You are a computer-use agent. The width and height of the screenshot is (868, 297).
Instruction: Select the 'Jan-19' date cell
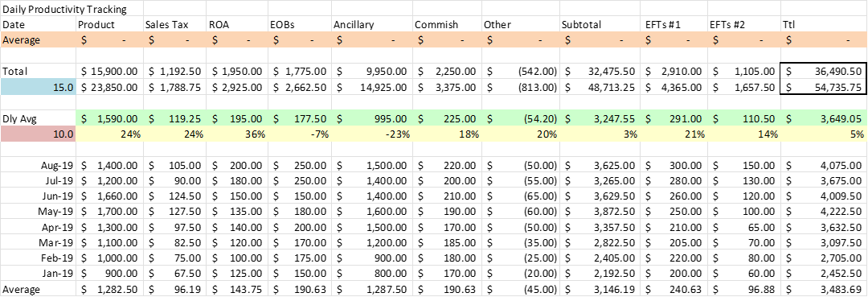(x=39, y=273)
